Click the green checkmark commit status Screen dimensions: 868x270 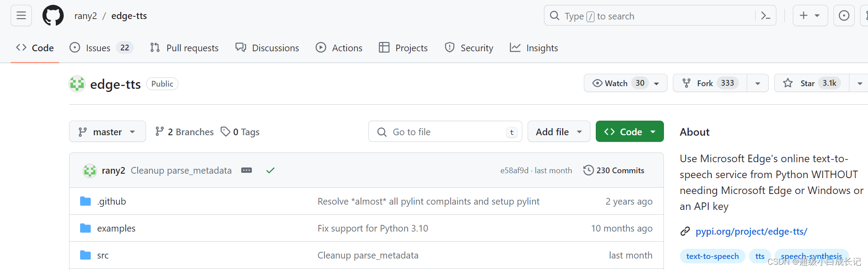click(x=270, y=171)
